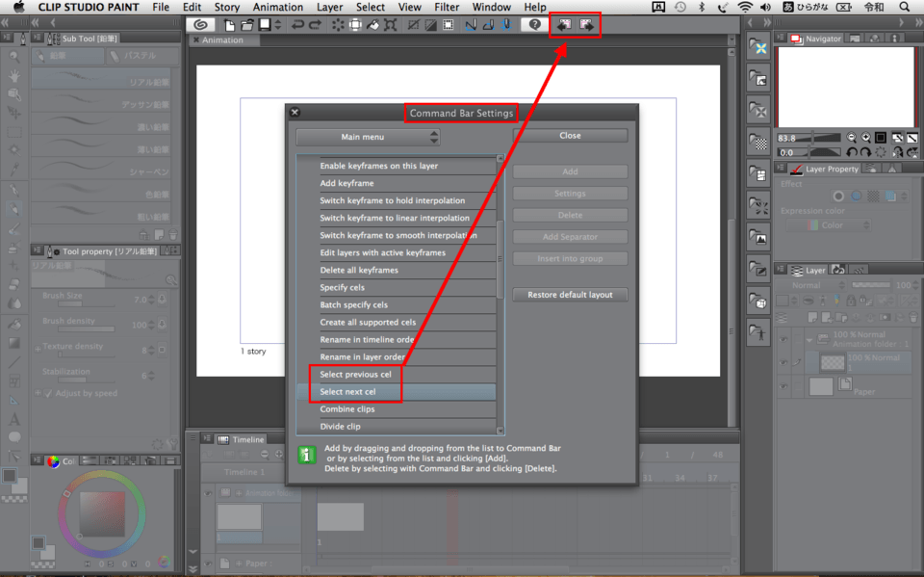Click the Fill bucket icon in command bar
This screenshot has height=577, width=924.
point(373,25)
